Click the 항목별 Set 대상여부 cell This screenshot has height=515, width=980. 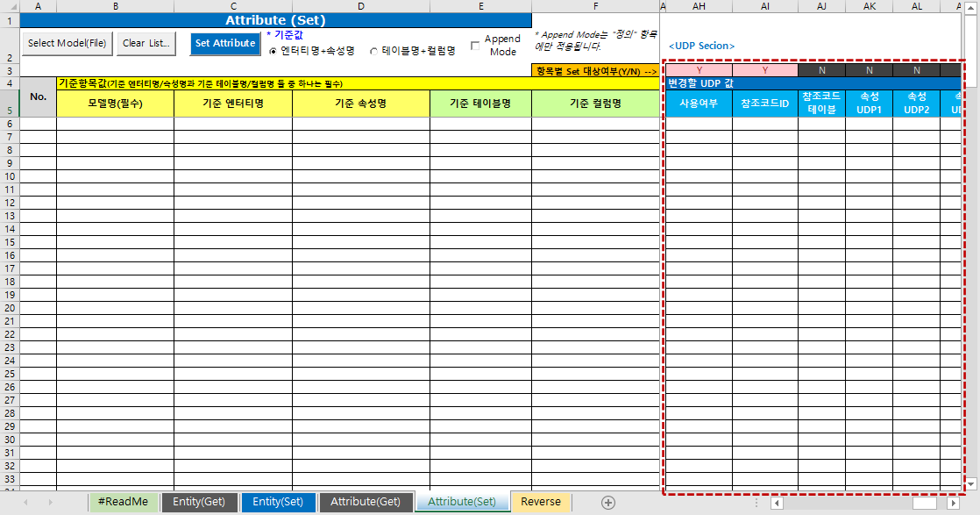tap(595, 70)
